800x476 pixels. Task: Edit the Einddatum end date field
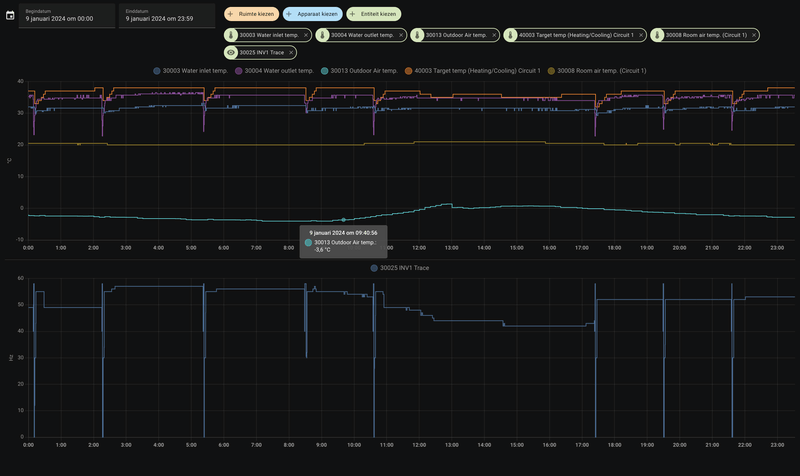tap(167, 15)
